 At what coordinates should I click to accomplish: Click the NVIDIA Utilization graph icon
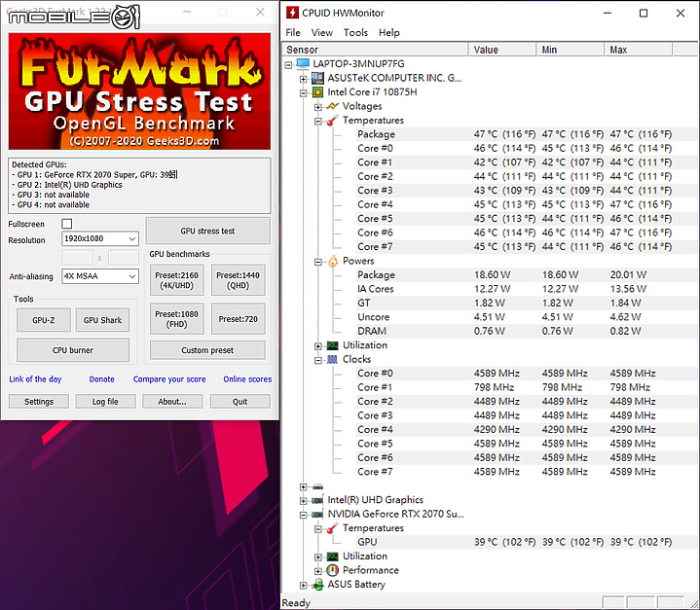click(x=333, y=556)
